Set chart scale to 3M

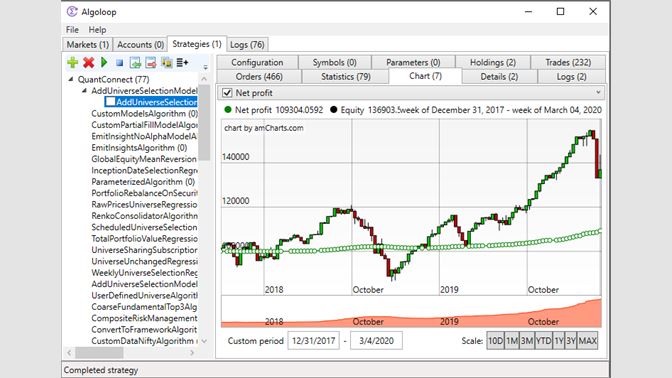coord(527,341)
